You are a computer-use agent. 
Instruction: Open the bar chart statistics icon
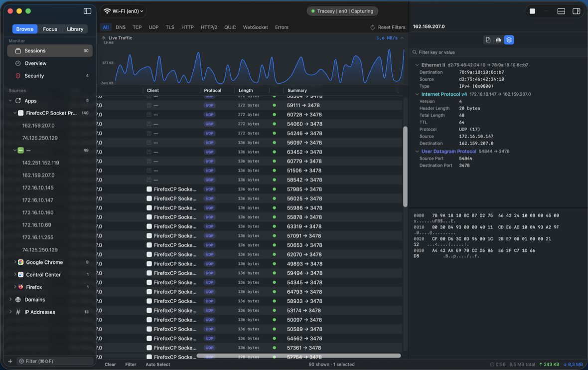498,40
